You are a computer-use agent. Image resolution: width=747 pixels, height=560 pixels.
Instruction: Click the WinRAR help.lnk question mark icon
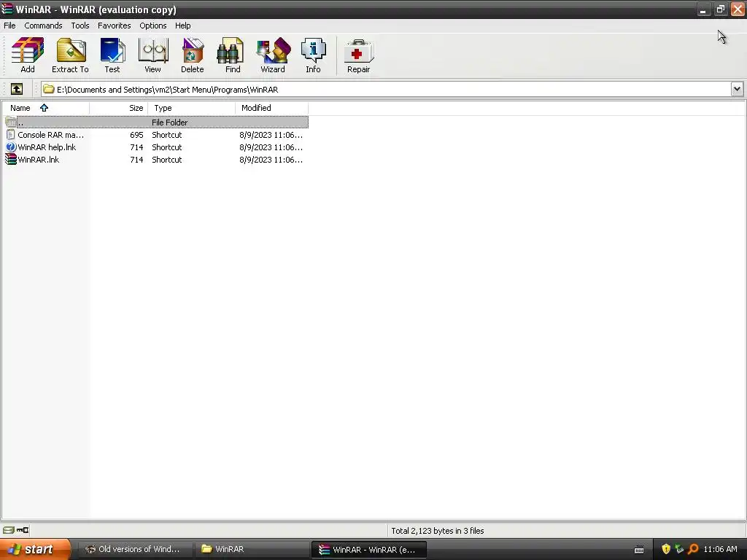point(10,147)
